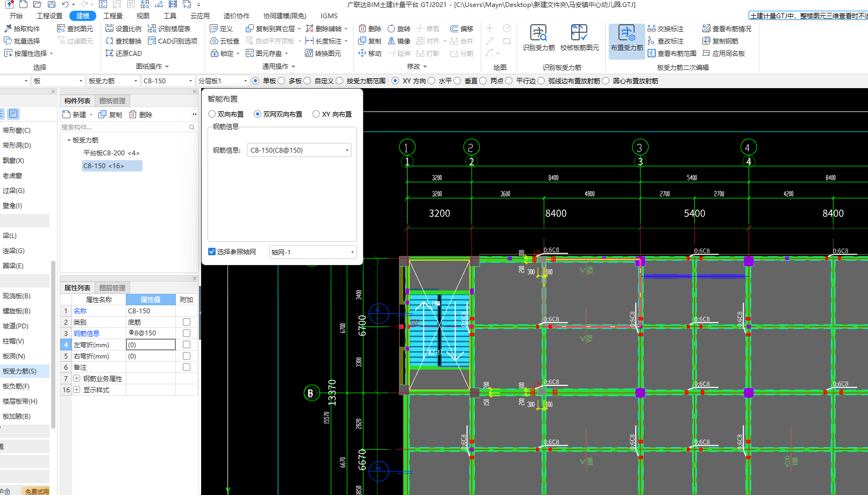Select the 双网双向布置 radio option
The height and width of the screenshot is (495, 868).
pyautogui.click(x=278, y=114)
